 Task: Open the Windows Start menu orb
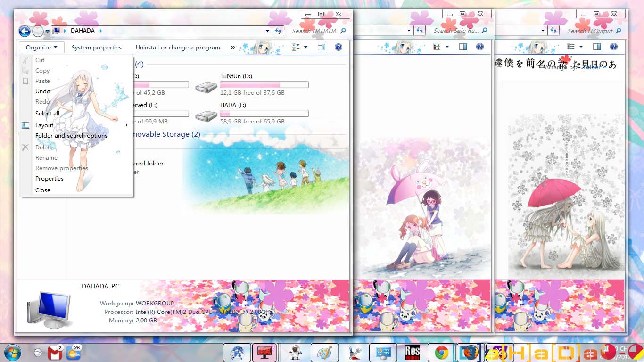coord(13,353)
